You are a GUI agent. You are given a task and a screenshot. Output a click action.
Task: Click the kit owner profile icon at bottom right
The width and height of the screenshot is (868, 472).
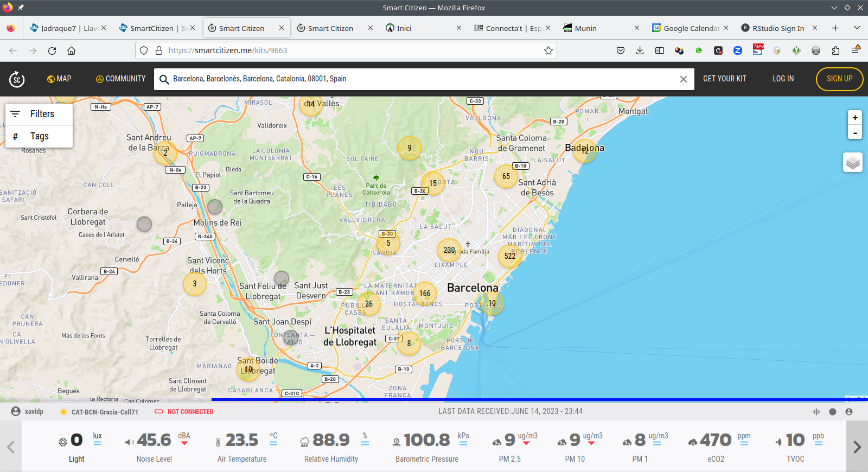point(849,412)
